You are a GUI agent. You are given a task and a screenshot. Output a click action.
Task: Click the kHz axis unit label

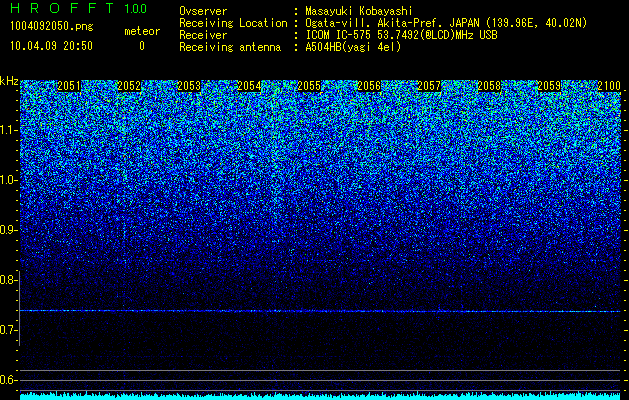(9, 81)
